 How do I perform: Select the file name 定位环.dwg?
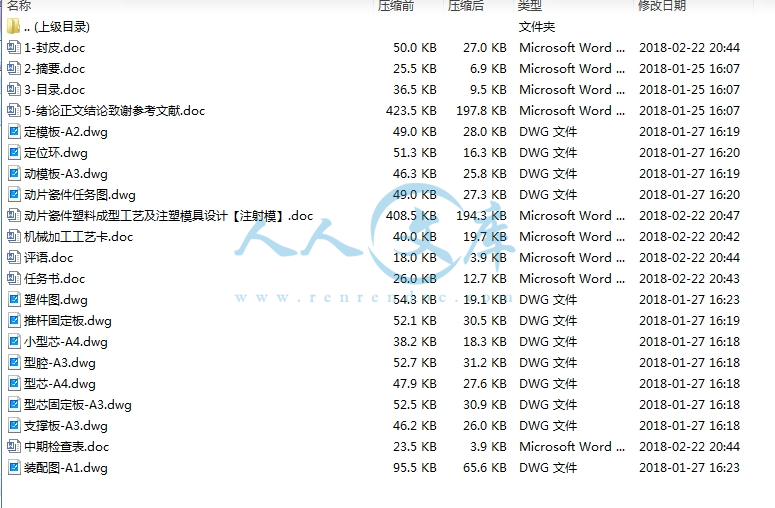pyautogui.click(x=56, y=153)
